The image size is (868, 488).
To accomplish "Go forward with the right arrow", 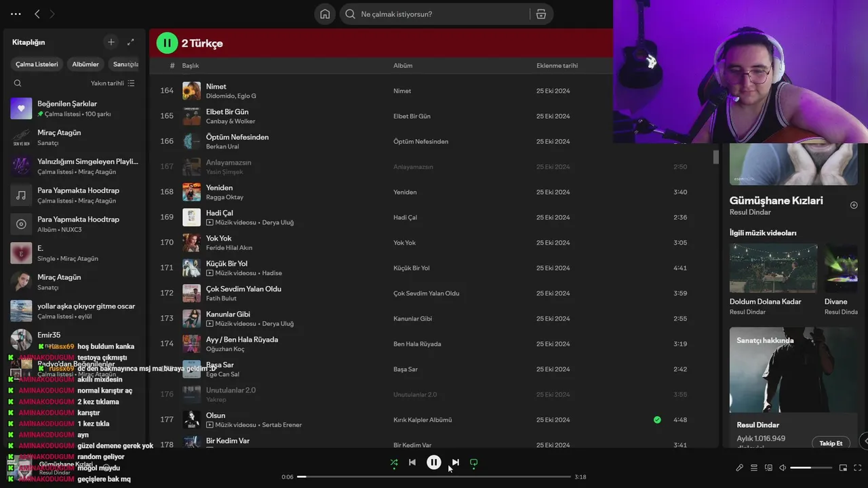I will click(x=52, y=14).
